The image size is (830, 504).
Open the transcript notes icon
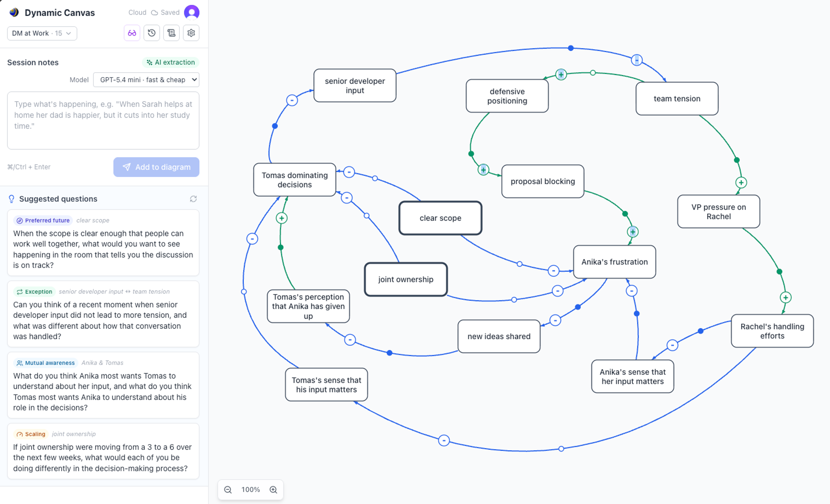(172, 33)
